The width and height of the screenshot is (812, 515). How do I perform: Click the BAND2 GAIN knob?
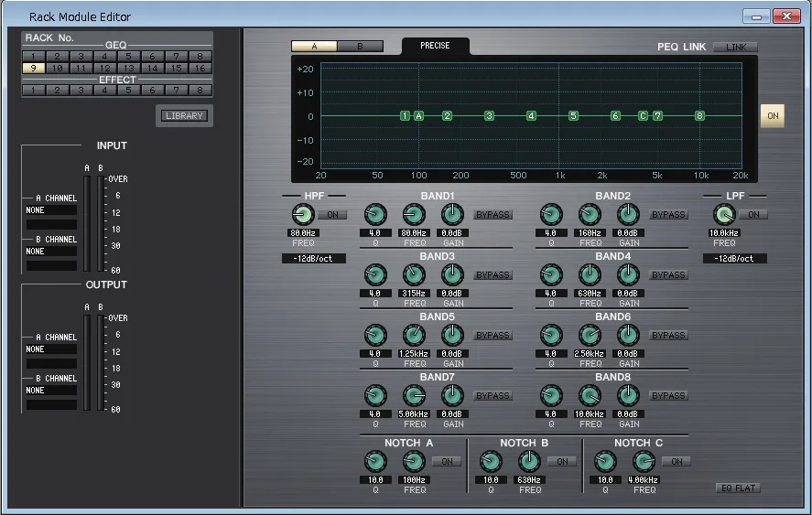point(628,214)
